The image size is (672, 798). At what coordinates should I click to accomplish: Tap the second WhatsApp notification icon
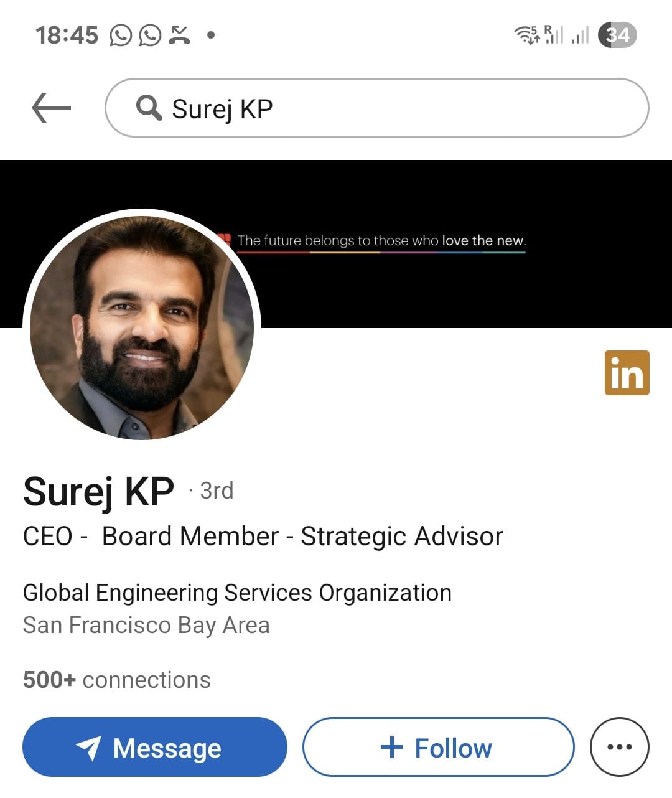pos(150,35)
